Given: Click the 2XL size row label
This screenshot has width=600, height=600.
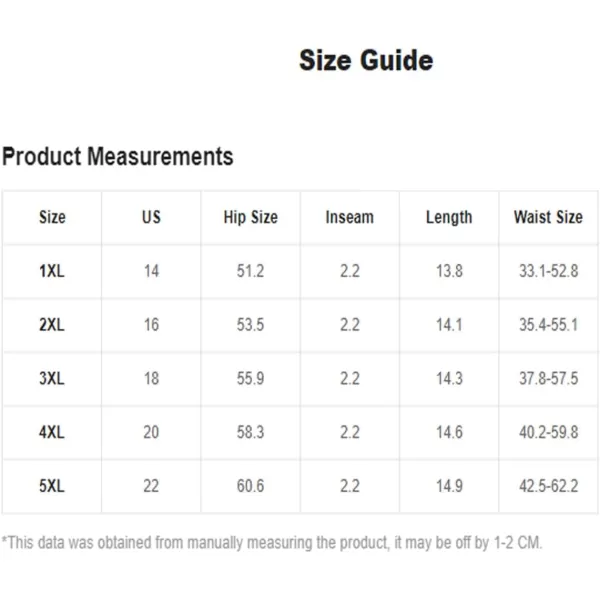Looking at the screenshot, I should [52, 325].
